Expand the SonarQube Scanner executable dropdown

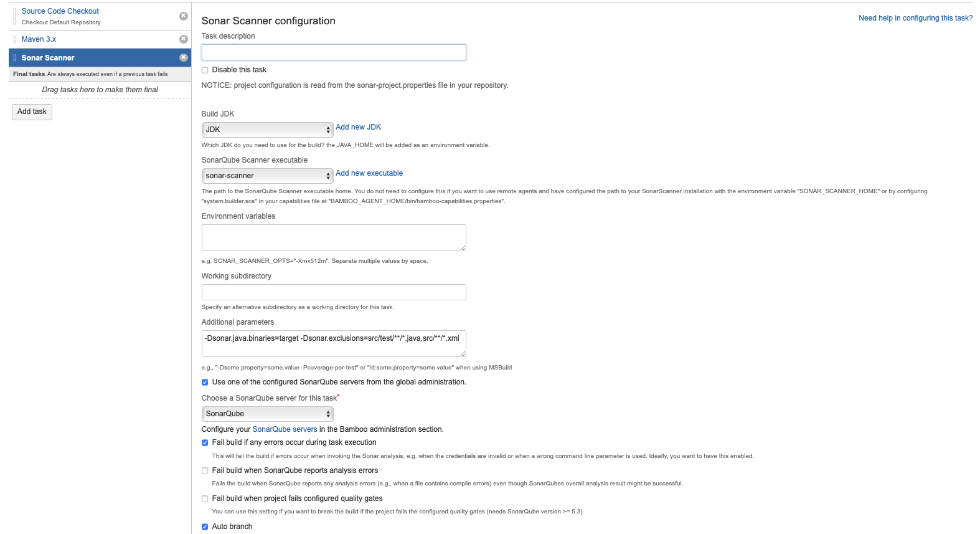pyautogui.click(x=267, y=176)
